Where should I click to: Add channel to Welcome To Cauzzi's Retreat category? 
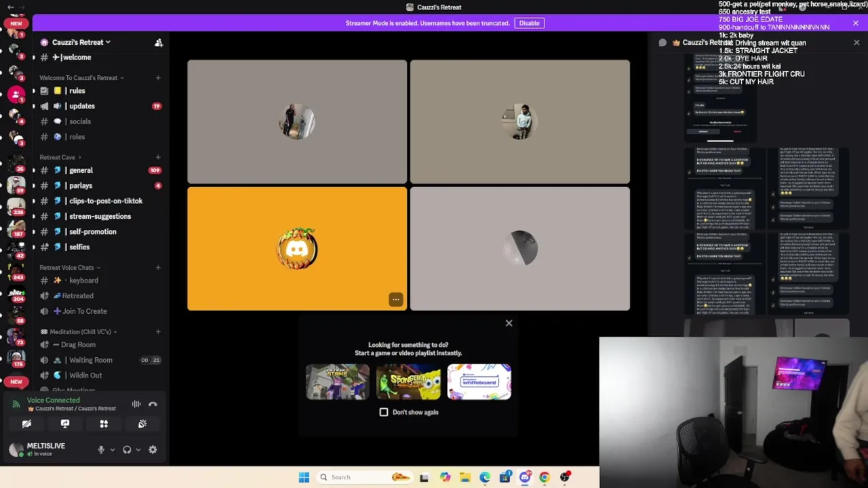(158, 78)
